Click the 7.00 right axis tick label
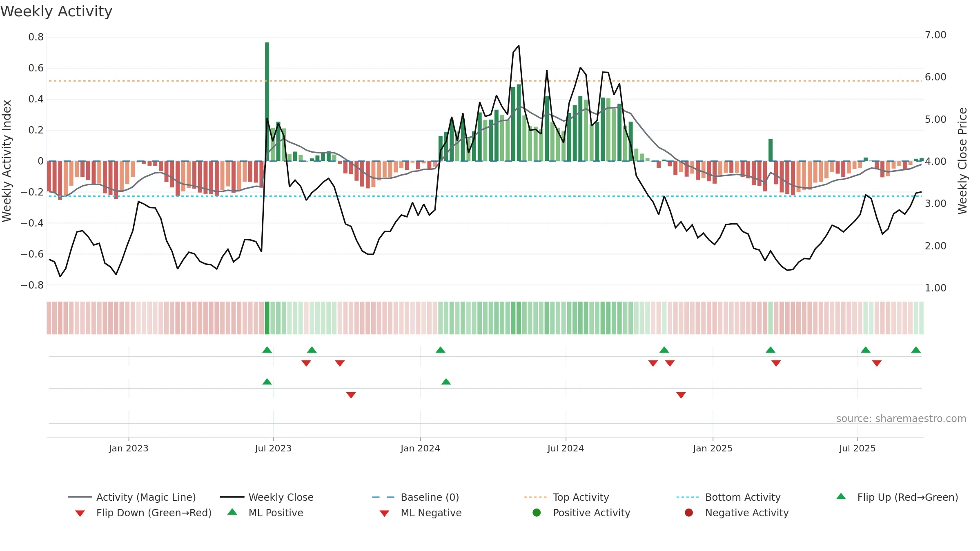The height and width of the screenshot is (551, 980). [x=935, y=35]
